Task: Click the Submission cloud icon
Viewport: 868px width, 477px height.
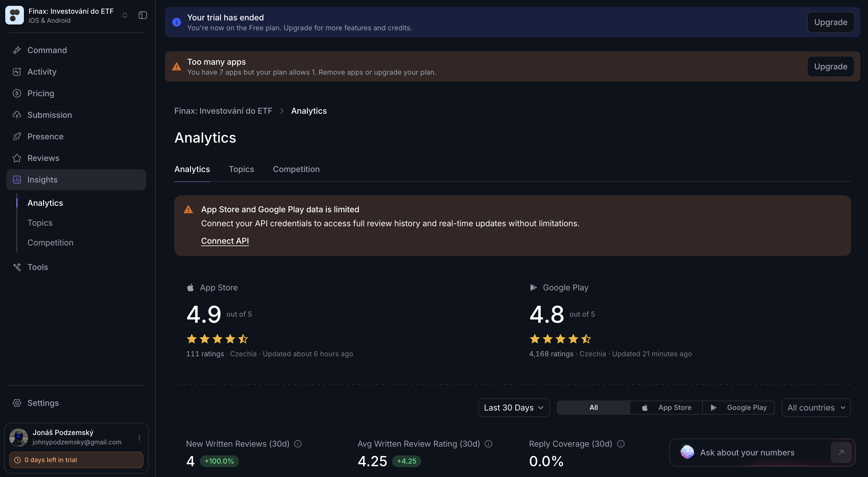Action: pos(17,115)
